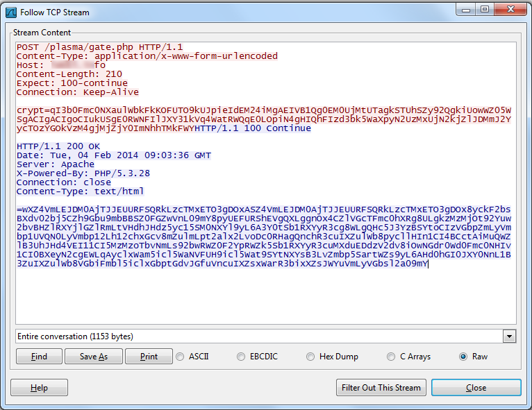Click the Save As button
532x410 pixels.
click(x=93, y=357)
